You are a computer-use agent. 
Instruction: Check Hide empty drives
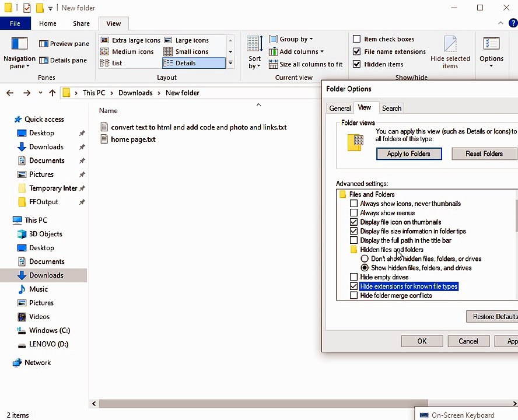pyautogui.click(x=353, y=277)
